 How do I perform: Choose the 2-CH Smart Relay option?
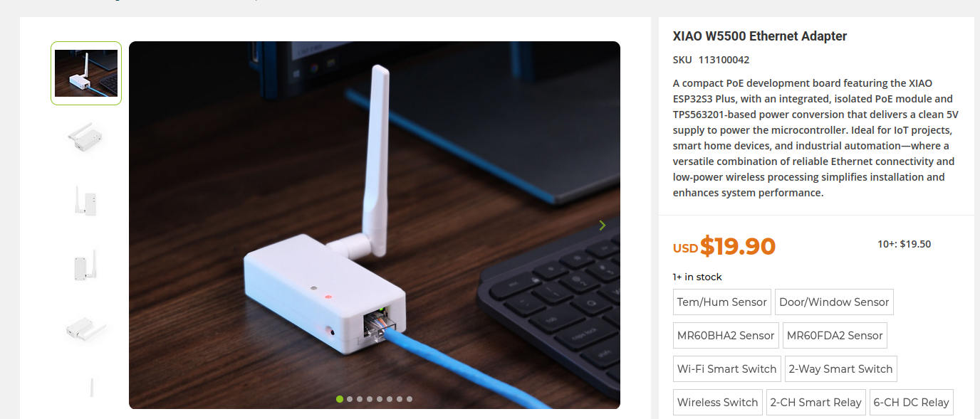tap(816, 402)
